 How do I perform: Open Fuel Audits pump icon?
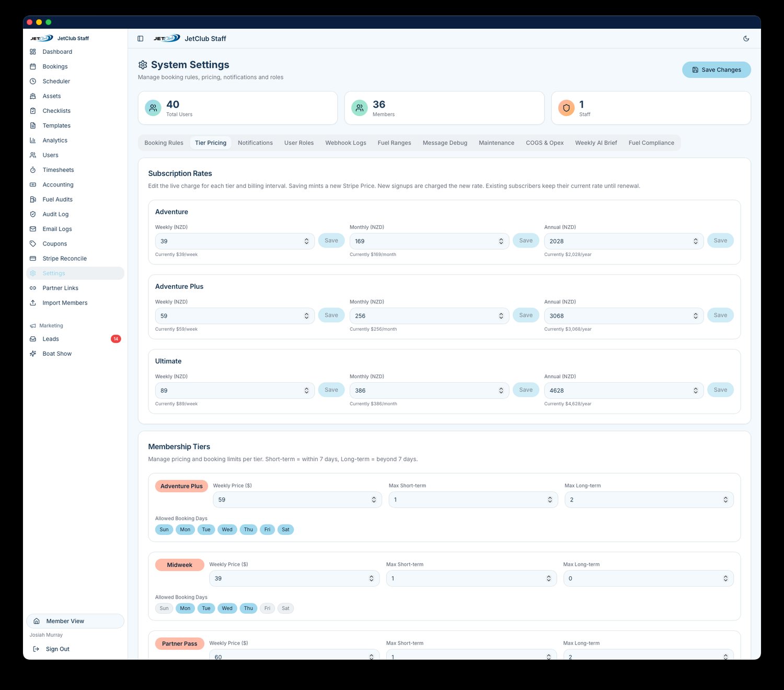(33, 200)
